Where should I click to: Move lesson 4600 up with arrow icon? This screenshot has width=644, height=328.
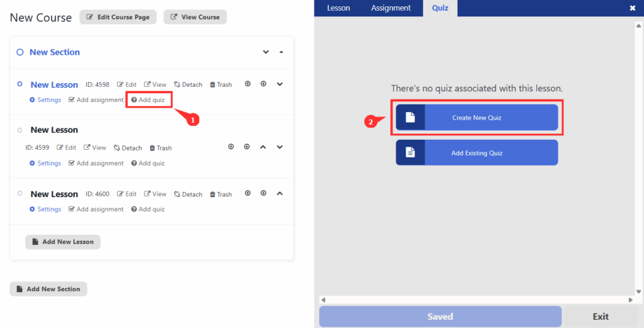tap(248, 194)
